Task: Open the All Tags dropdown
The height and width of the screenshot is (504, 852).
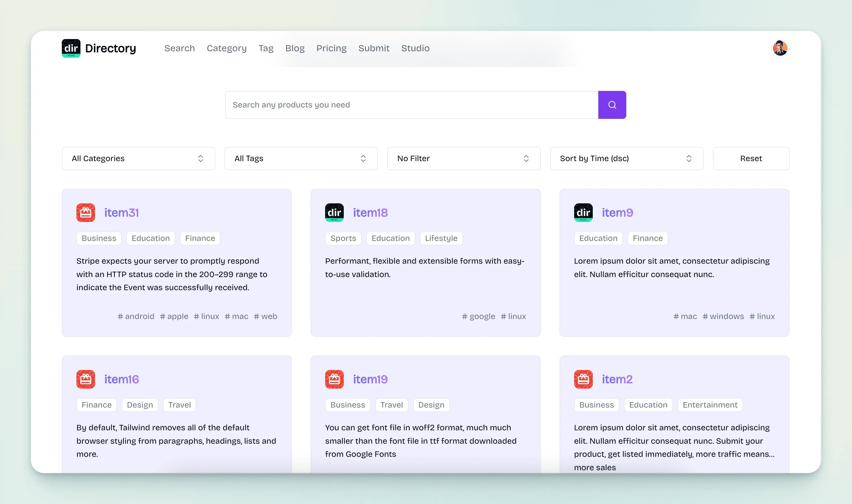Action: pos(301,158)
